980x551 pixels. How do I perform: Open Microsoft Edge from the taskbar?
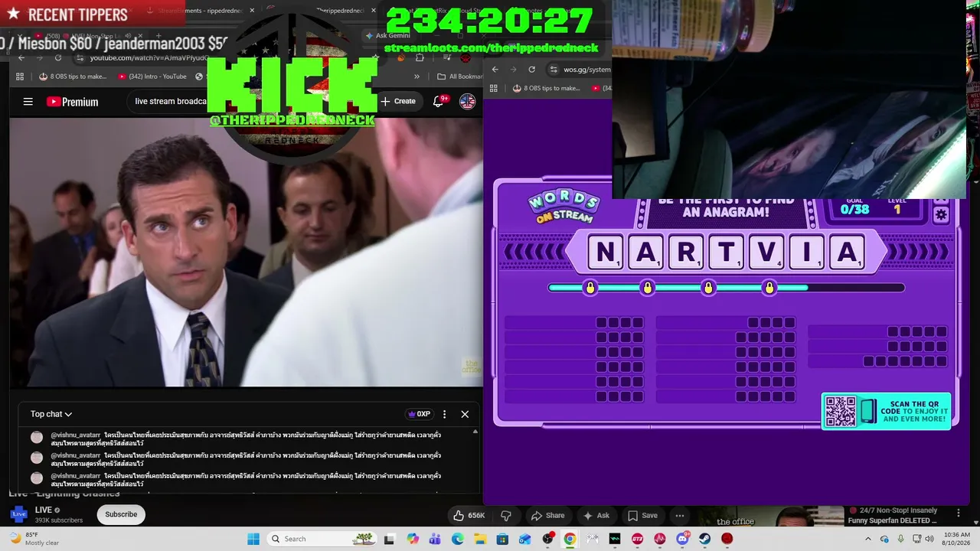point(458,539)
